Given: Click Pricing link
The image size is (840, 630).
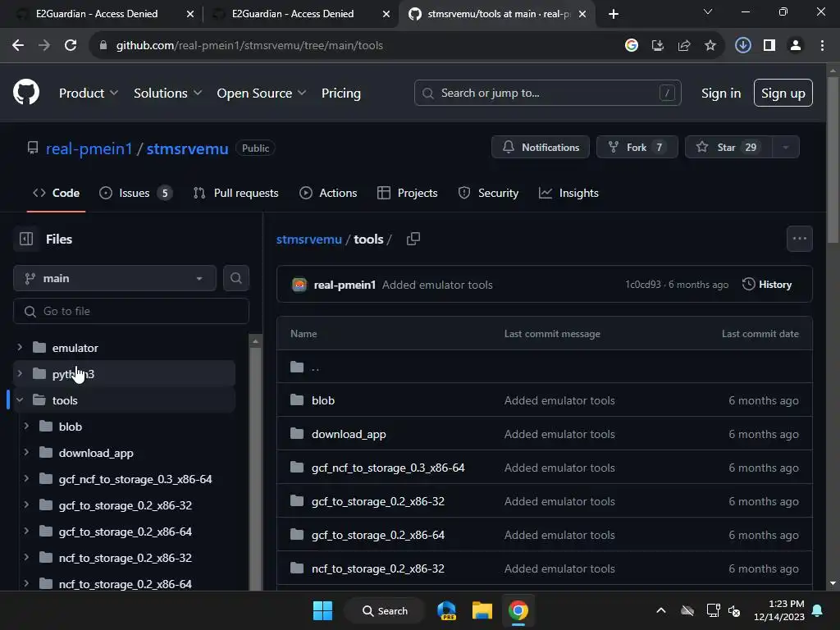Looking at the screenshot, I should pos(340,94).
